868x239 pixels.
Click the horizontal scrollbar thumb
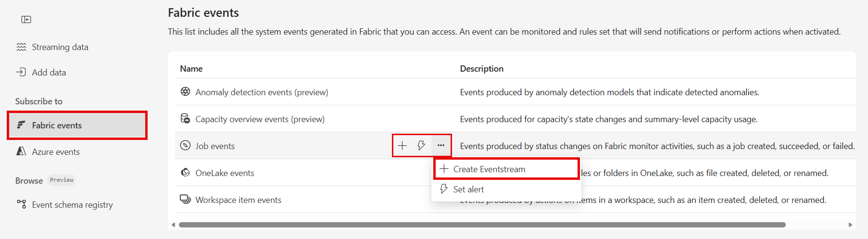click(x=482, y=225)
